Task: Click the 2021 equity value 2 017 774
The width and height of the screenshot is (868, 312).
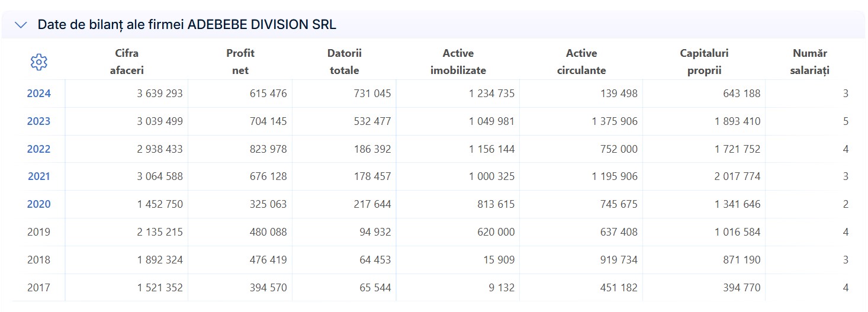Action: point(738,176)
